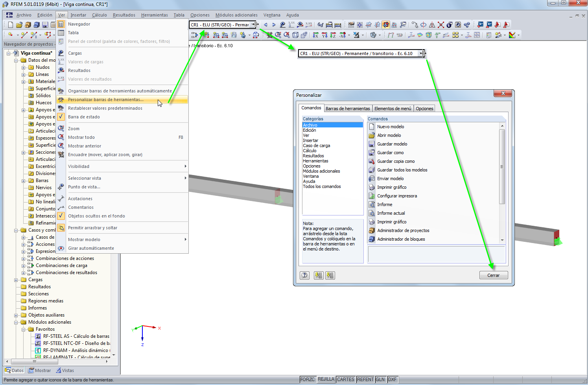Select the Informe actual command icon
The image size is (588, 385).
[x=372, y=213]
